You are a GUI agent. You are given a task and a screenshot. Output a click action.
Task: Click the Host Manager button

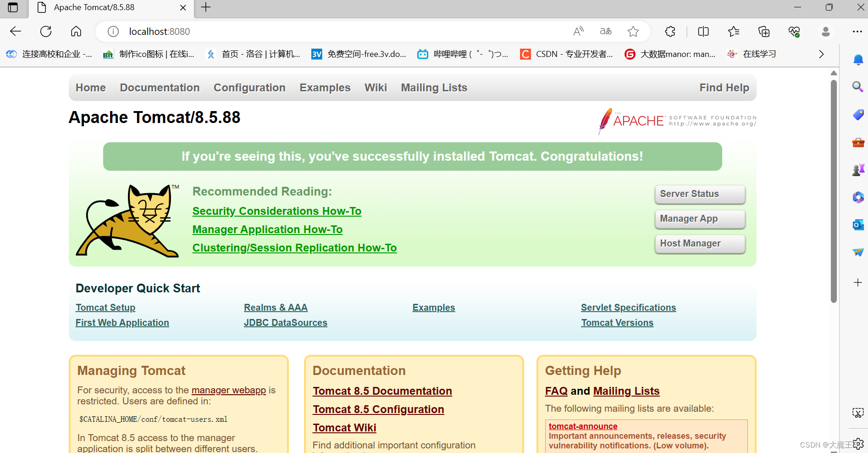point(700,244)
